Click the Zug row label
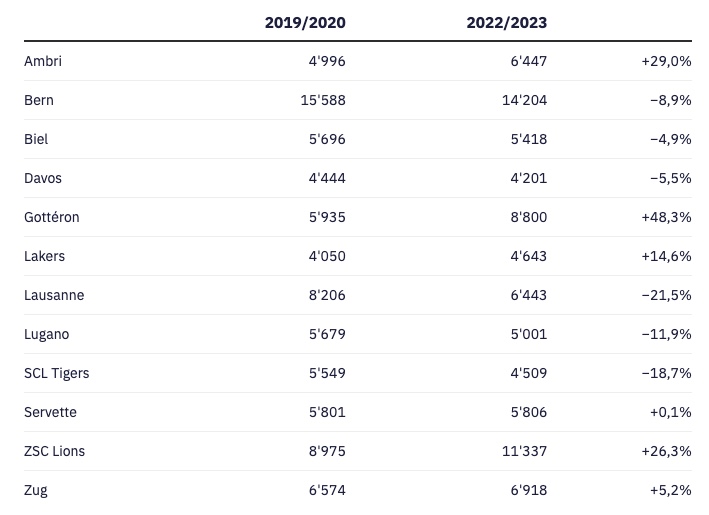This screenshot has width=709, height=515. [x=36, y=490]
